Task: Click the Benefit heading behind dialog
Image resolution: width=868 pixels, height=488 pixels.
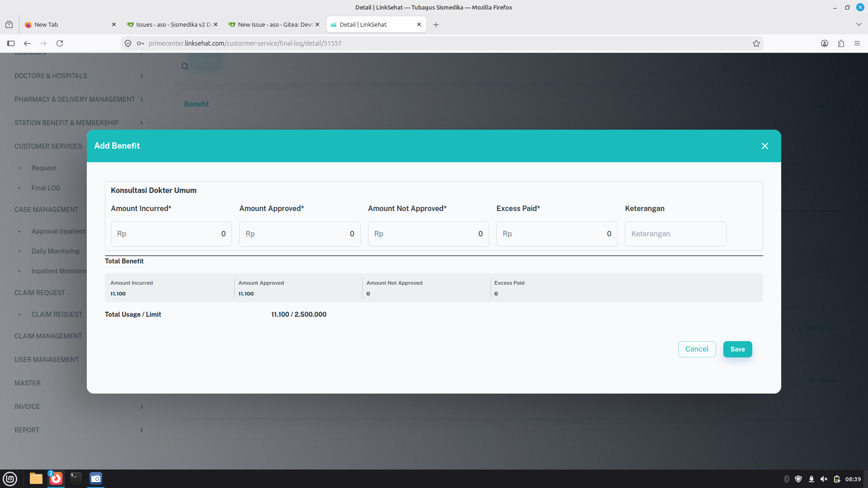Action: 196,104
